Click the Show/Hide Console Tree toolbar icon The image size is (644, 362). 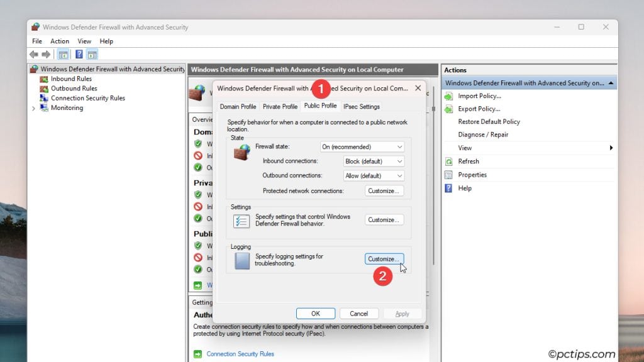(x=63, y=54)
